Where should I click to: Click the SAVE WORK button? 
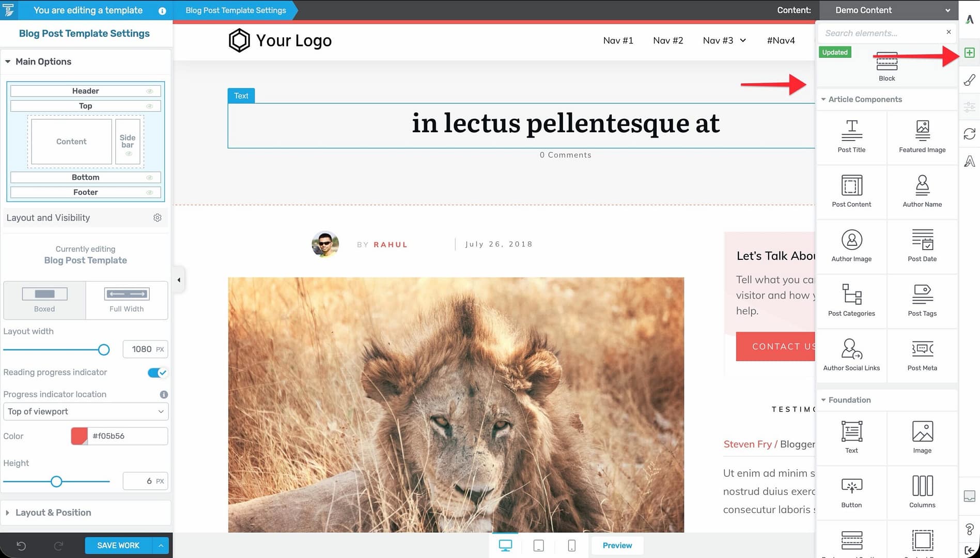(x=118, y=546)
